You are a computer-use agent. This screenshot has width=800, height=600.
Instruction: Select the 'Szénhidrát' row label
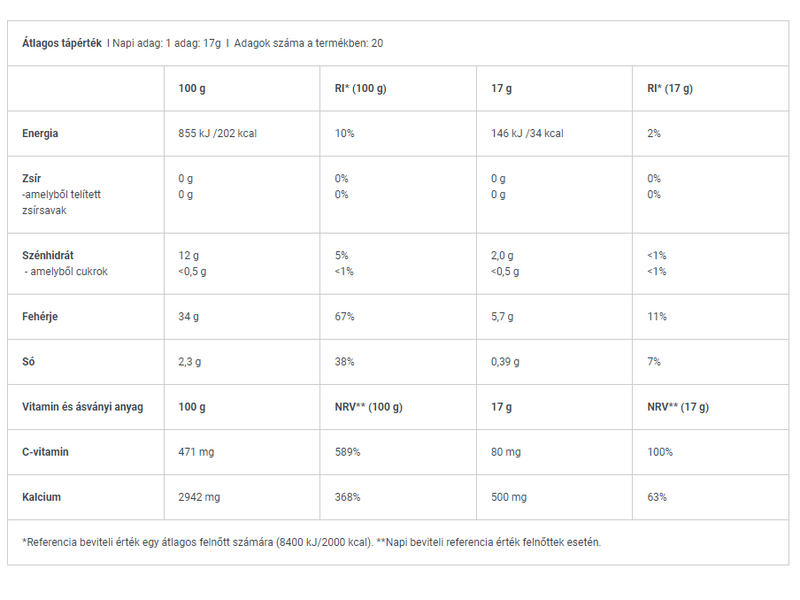click(48, 256)
